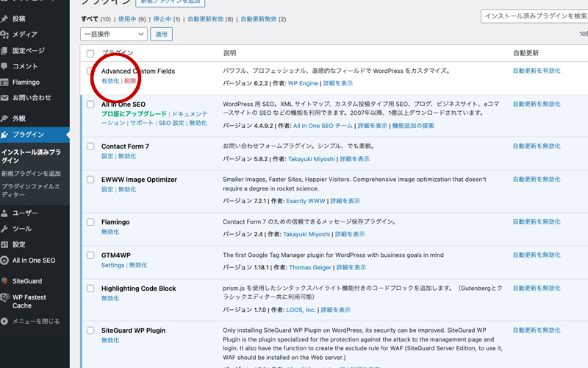Click 無効化 under Contact Form 7

tap(127, 156)
